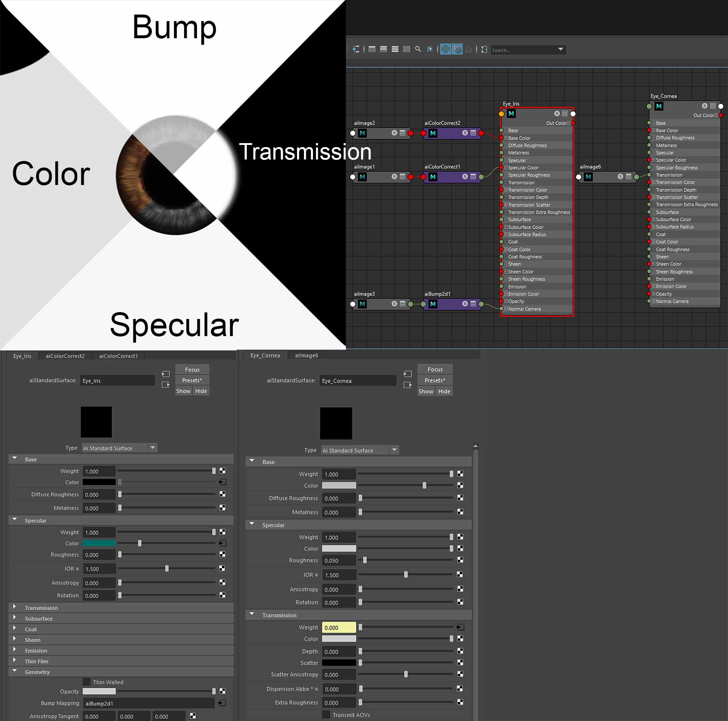Viewport: 728px width, 721px height.
Task: Switch to the aiImage6 tab
Action: [x=306, y=355]
